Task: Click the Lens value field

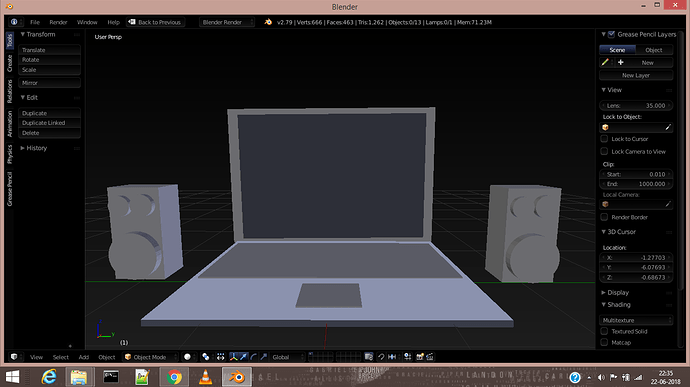Action: click(x=636, y=106)
